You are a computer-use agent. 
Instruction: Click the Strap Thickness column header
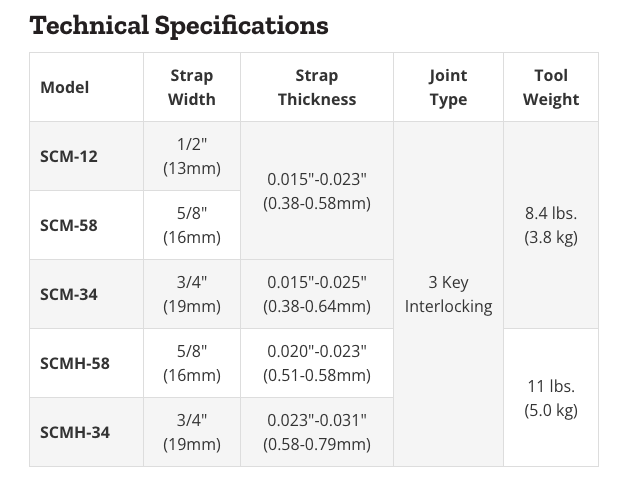[x=317, y=87]
